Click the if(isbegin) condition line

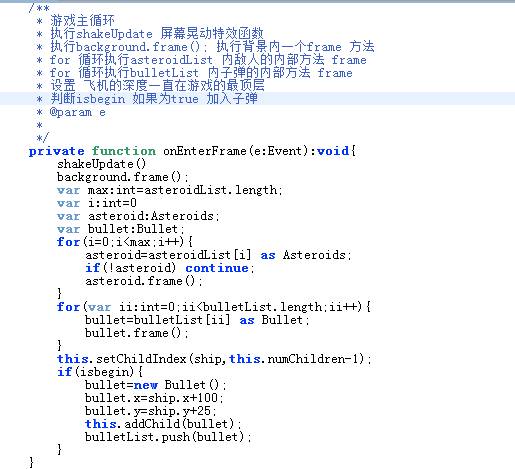(x=100, y=372)
